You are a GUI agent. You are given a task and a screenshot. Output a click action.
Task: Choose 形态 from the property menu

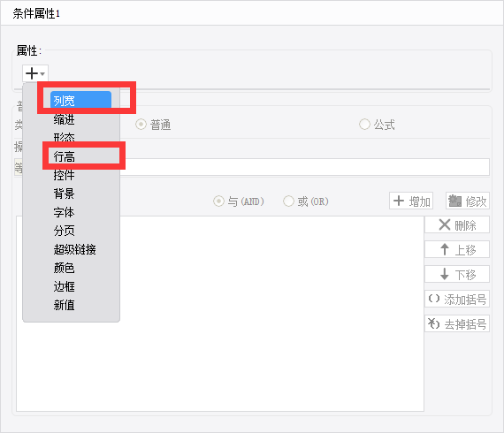(64, 138)
